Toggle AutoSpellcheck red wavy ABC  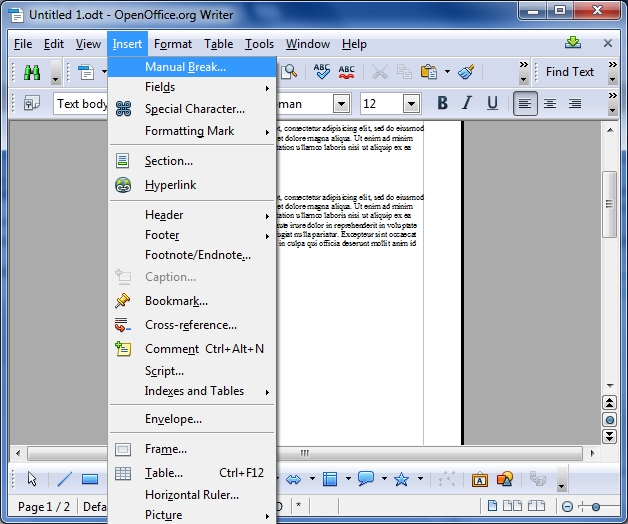346,72
